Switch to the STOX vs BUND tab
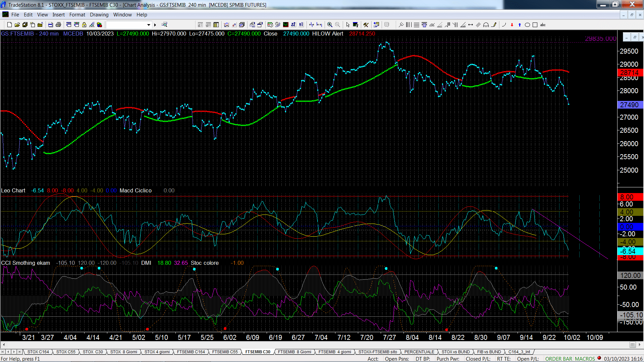The image size is (644, 362). [456, 352]
